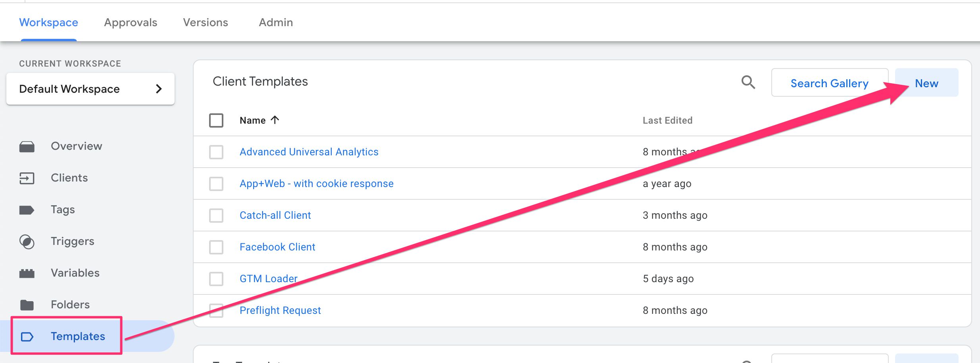This screenshot has height=363, width=980.
Task: Open the Preflight Request template link
Action: (280, 310)
